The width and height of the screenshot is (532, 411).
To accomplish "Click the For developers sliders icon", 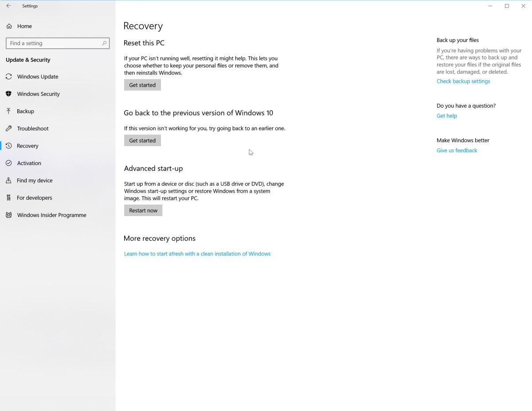I will 8,198.
